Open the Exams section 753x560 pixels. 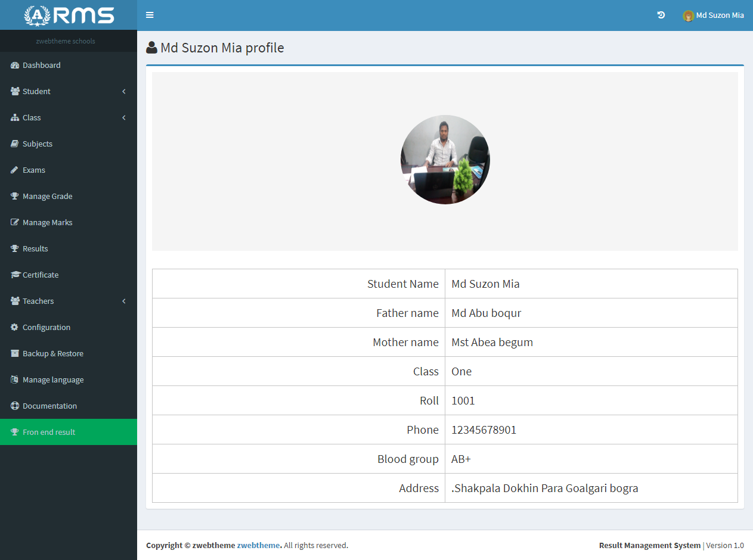pyautogui.click(x=33, y=170)
